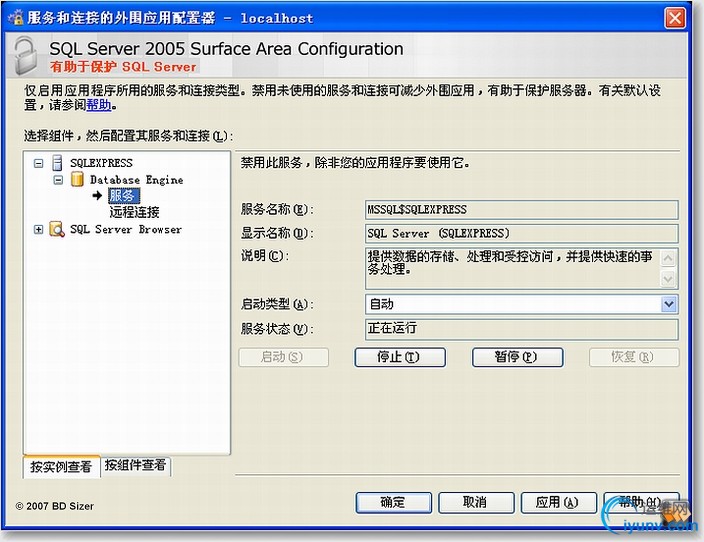
Task: Collapse the Database Engine node
Action: 58,180
